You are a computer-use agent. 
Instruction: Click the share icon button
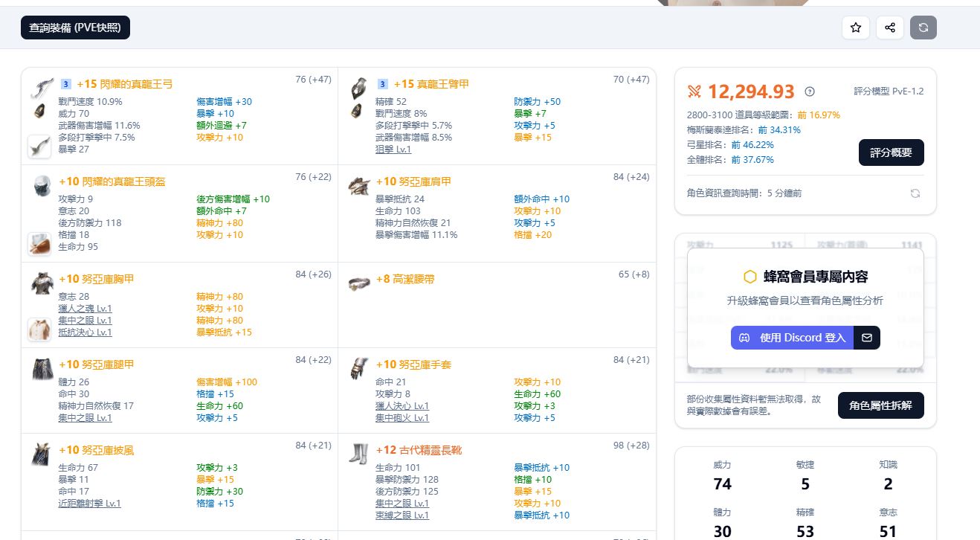(x=889, y=28)
